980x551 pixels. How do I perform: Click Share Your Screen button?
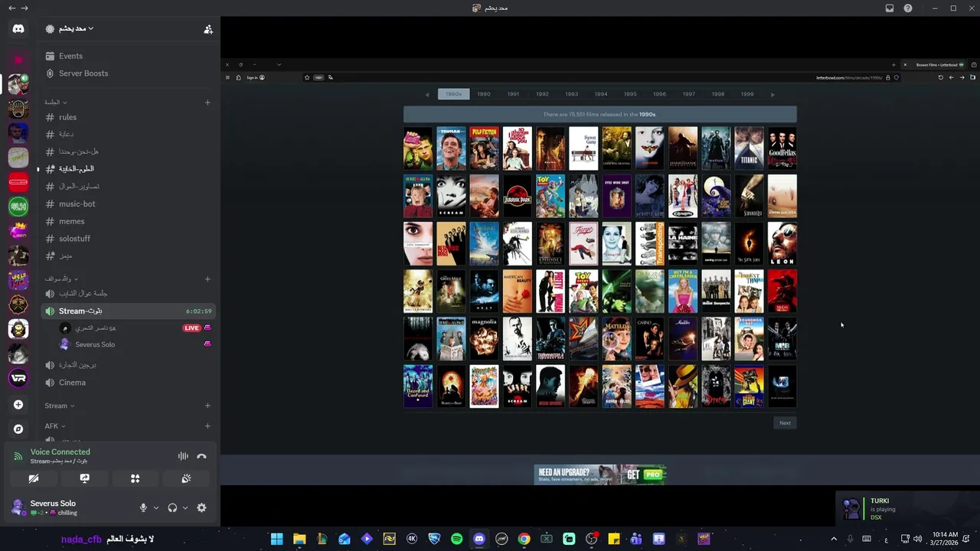84,478
